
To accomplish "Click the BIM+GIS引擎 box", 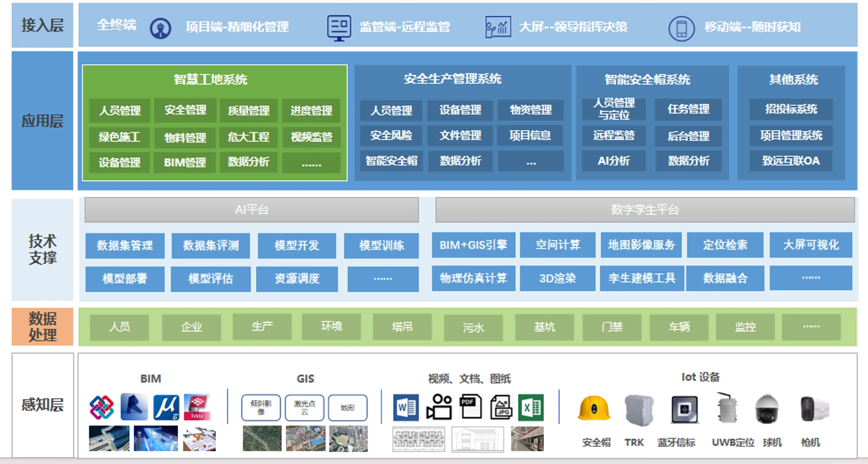I will [473, 245].
